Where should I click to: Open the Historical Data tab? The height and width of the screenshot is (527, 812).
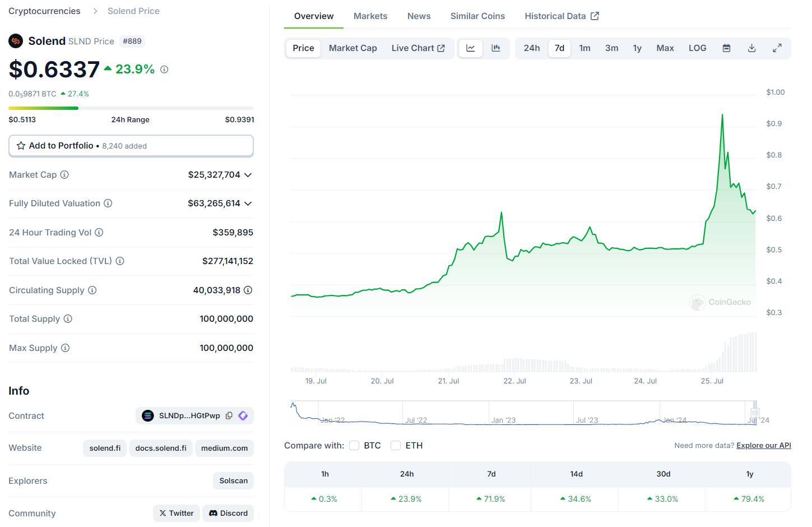(562, 16)
